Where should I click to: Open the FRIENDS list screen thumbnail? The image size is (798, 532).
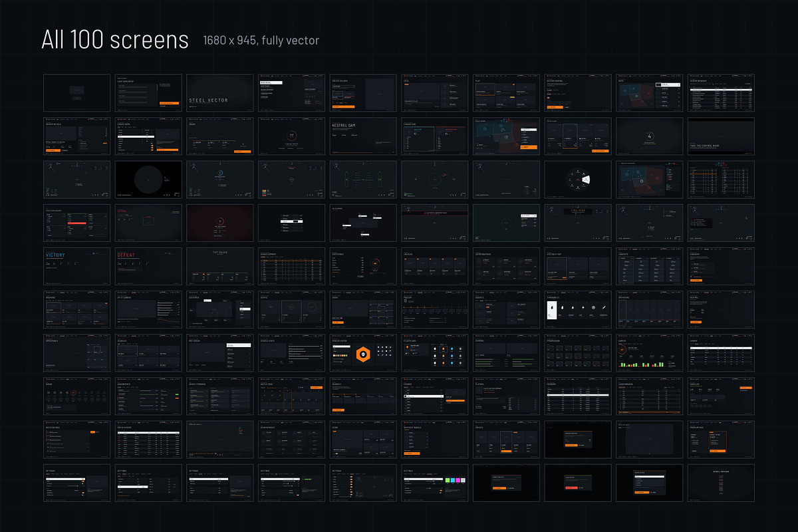pyautogui.click(x=435, y=396)
